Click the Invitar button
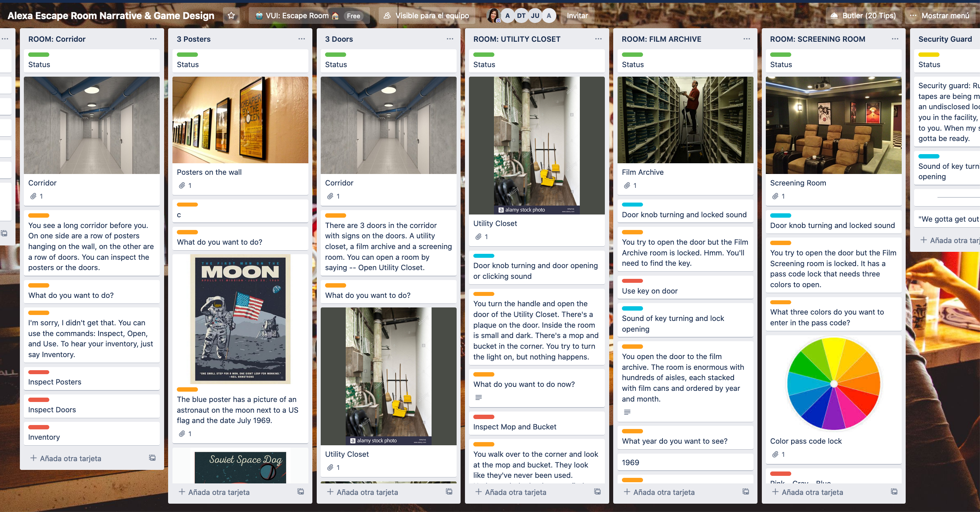 (577, 15)
